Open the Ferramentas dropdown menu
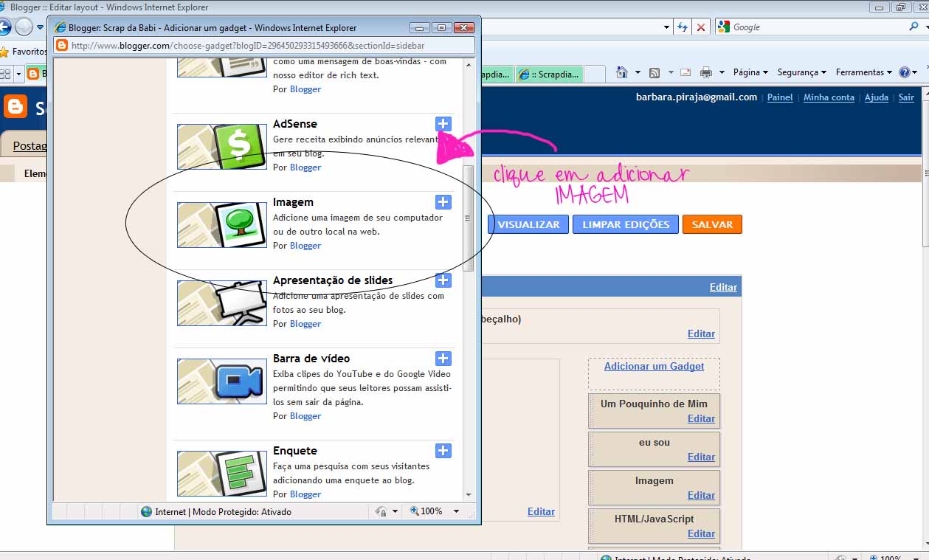The width and height of the screenshot is (929, 560). tap(864, 72)
